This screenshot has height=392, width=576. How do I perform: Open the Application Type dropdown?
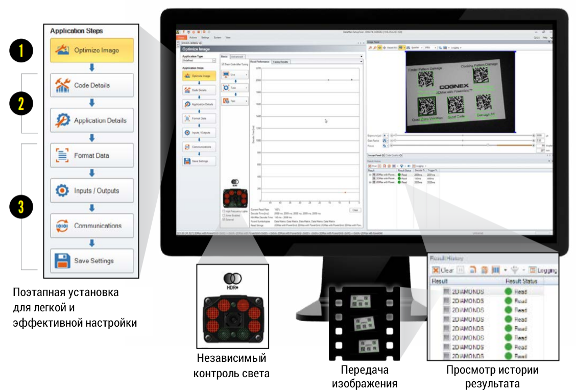pyautogui.click(x=199, y=61)
